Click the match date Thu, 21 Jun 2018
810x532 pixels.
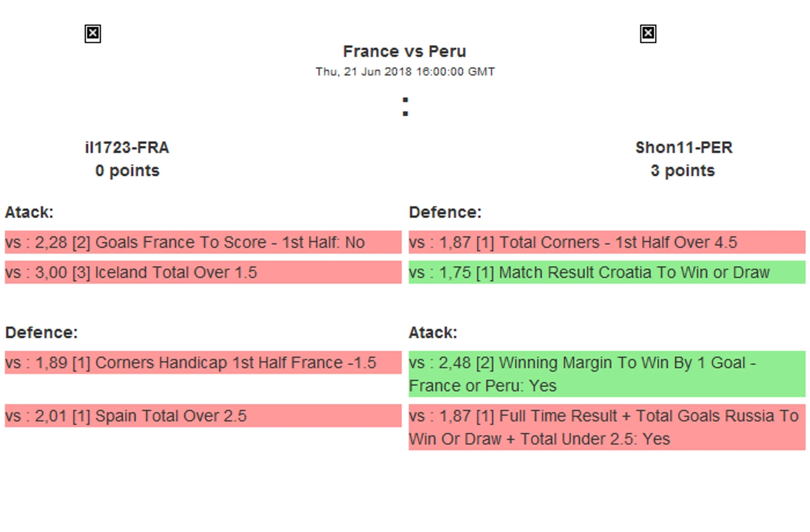click(404, 72)
